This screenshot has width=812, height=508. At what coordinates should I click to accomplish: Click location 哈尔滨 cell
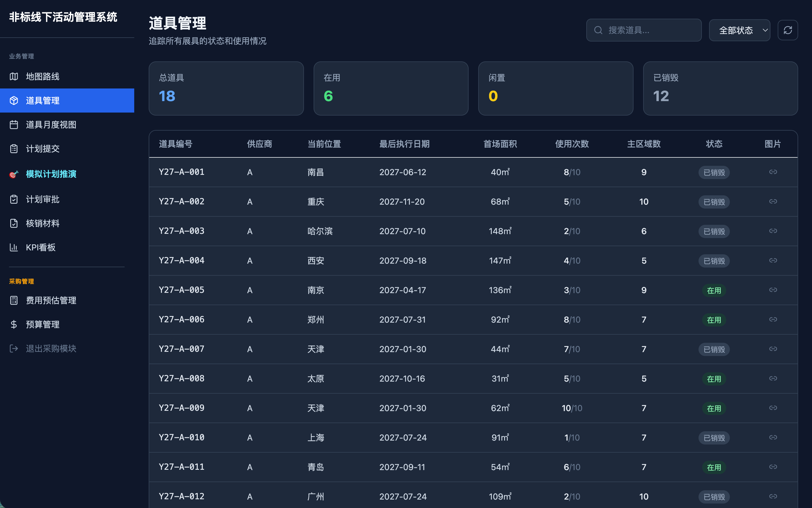coord(320,231)
